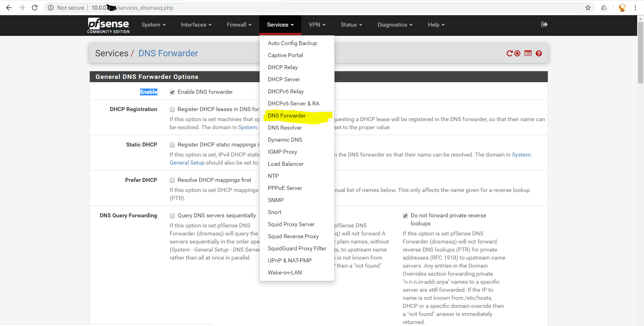Open the Diagnostics dropdown menu
Screen dimensions: 644x326
tap(395, 25)
